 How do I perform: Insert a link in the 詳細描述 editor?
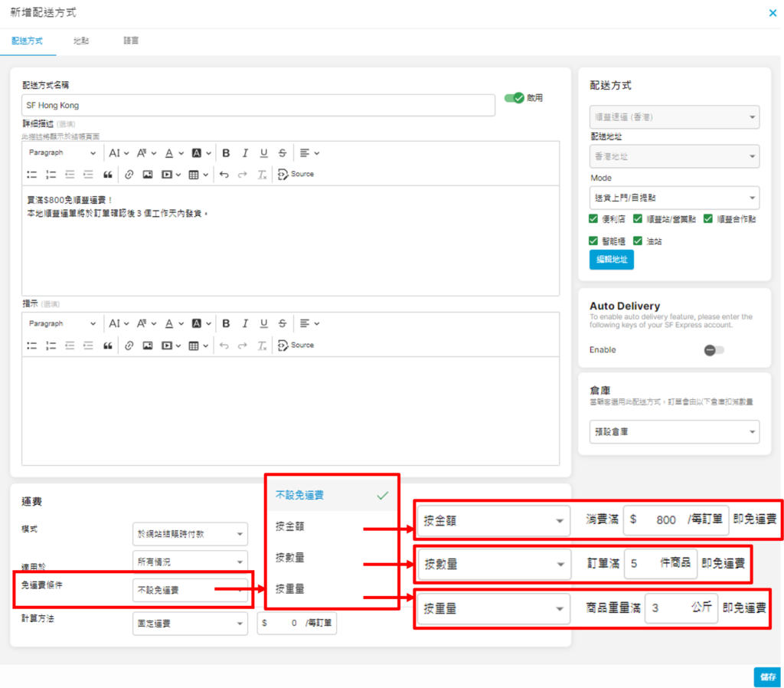click(129, 175)
